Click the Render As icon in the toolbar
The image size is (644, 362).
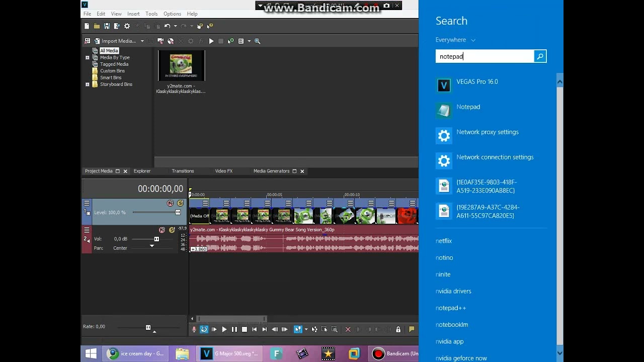(x=117, y=26)
